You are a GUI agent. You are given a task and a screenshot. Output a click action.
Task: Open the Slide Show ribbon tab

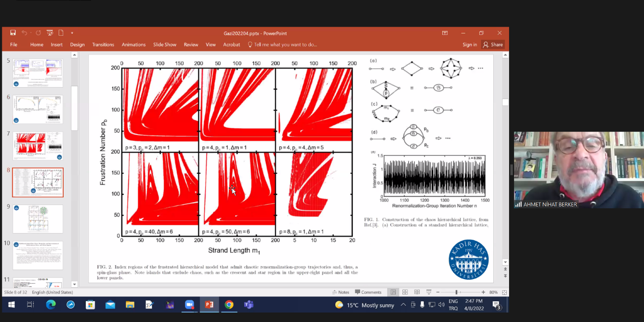[x=164, y=45]
